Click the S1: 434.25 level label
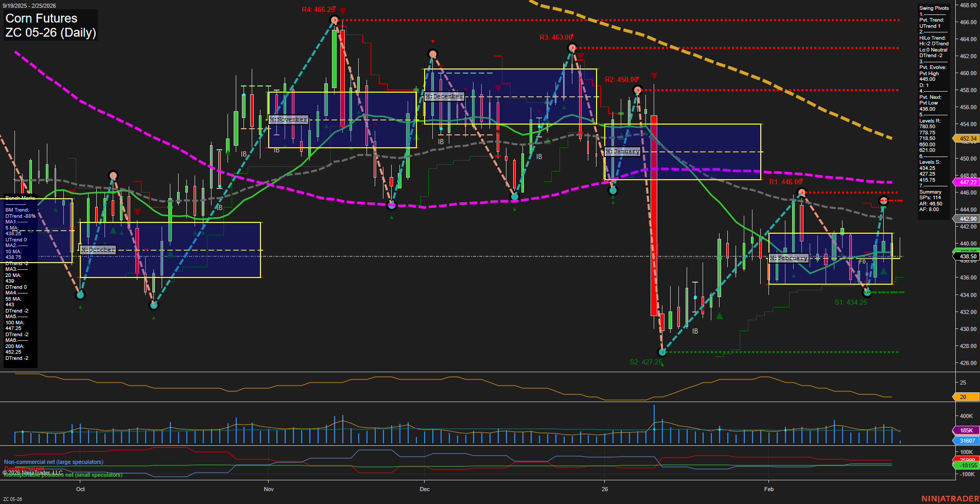This screenshot has height=504, width=980. point(852,301)
